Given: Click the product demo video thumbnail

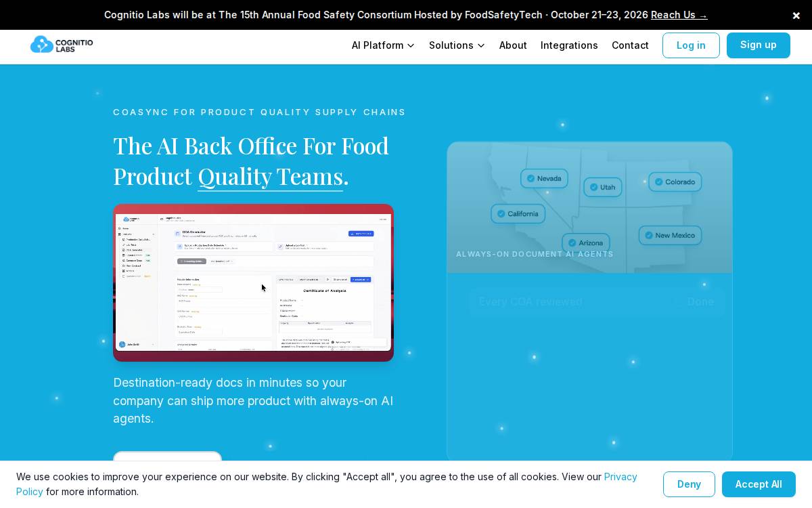Looking at the screenshot, I should (x=253, y=282).
